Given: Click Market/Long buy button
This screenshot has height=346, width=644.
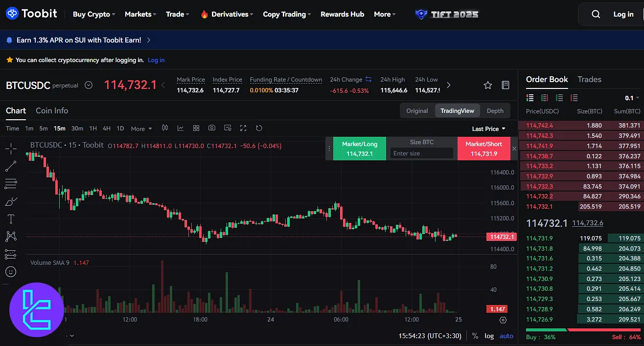Looking at the screenshot, I should point(360,149).
